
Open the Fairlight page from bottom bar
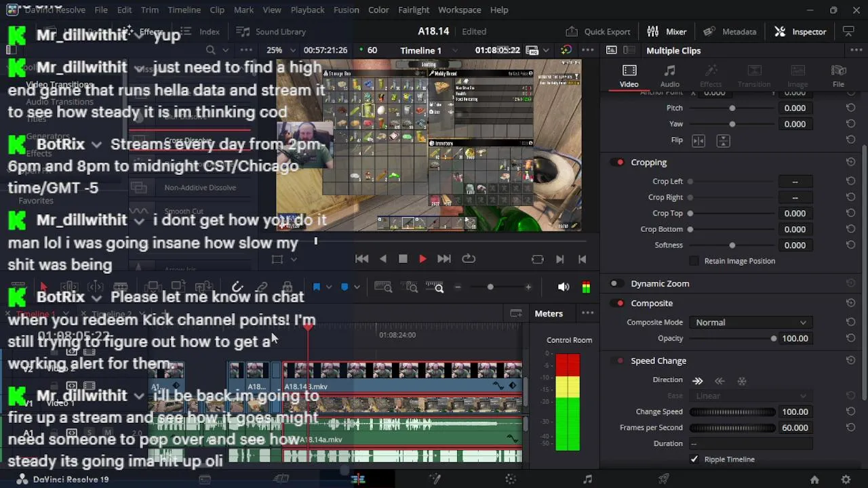587,479
